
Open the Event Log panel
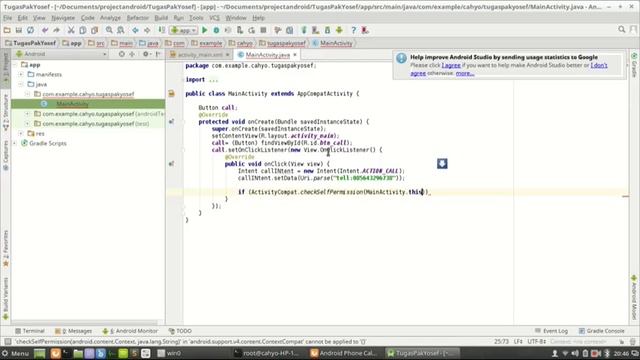click(551, 331)
